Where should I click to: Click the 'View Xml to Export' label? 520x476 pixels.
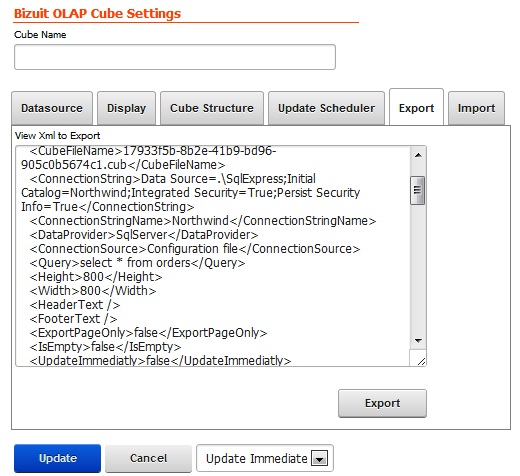click(x=57, y=136)
